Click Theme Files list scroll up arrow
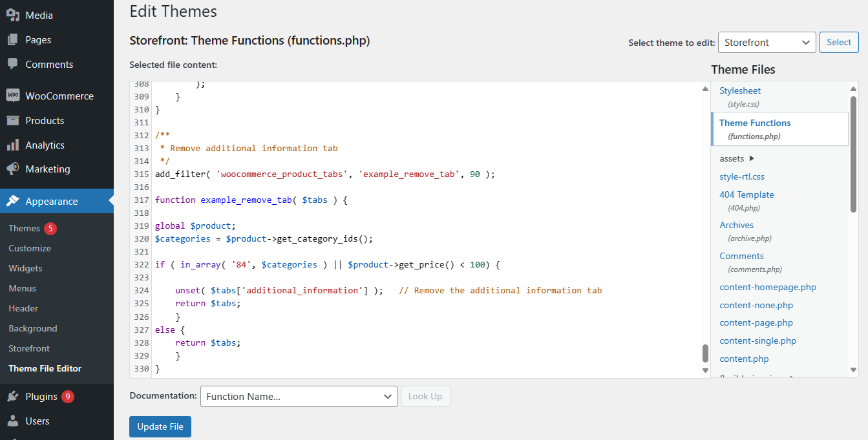 coord(853,89)
